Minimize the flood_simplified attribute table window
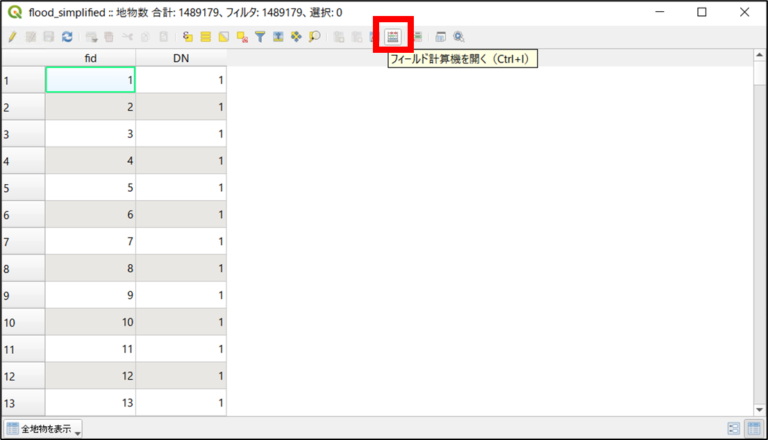 point(660,12)
